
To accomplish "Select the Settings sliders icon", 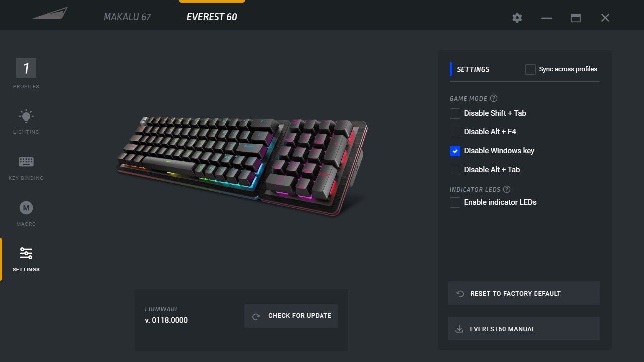I will click(x=26, y=253).
